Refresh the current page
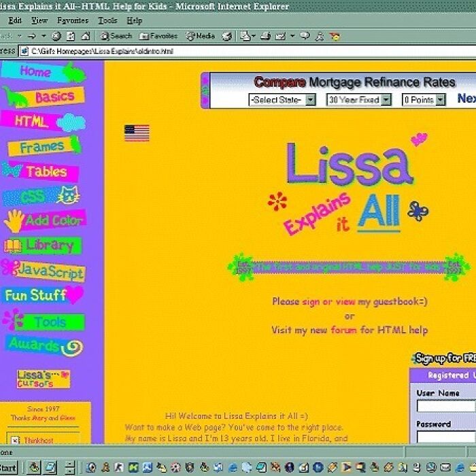 (x=71, y=37)
